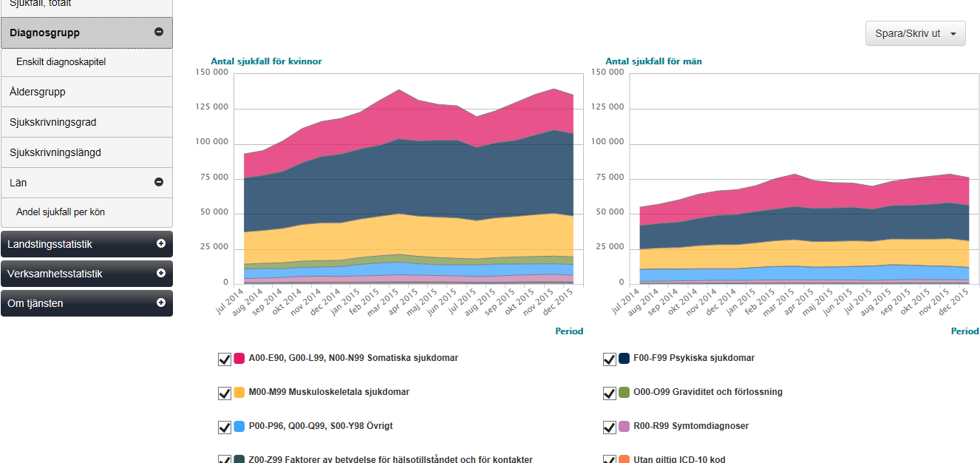Click the Somatiska sjukdomar legend label text
Viewport: 980px width, 463px height.
click(x=353, y=358)
